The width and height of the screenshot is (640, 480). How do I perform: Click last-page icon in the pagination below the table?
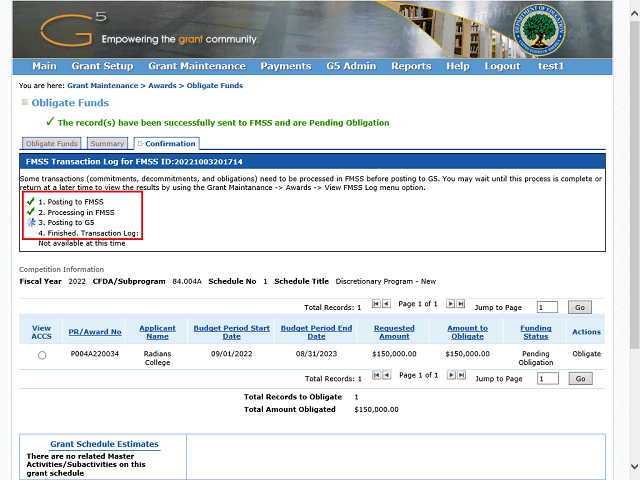(x=460, y=375)
